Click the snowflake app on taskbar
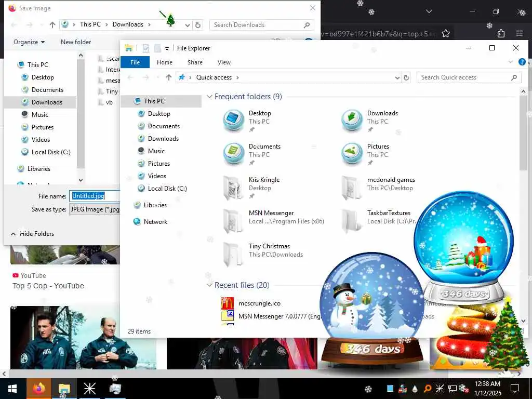Image resolution: width=532 pixels, height=399 pixels. click(89, 389)
